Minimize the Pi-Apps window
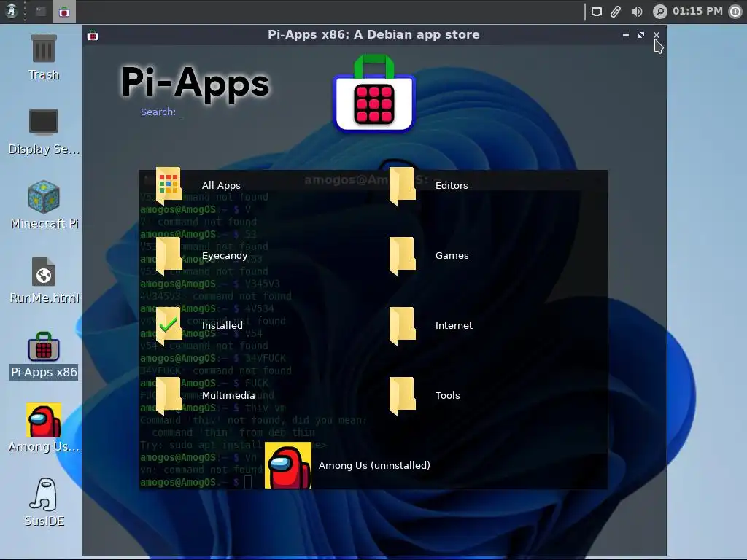The height and width of the screenshot is (560, 747). [625, 35]
